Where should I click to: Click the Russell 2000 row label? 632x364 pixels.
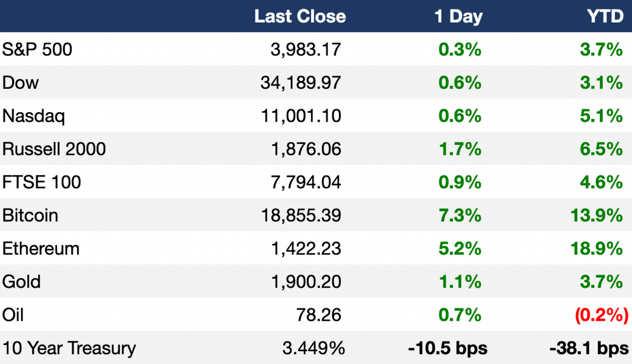(54, 149)
